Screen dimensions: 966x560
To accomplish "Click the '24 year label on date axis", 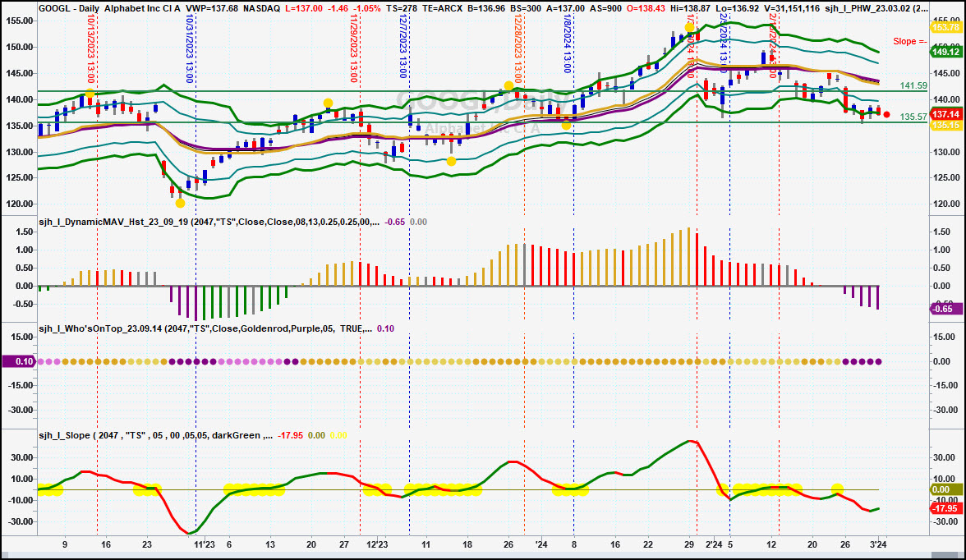I will [x=540, y=544].
